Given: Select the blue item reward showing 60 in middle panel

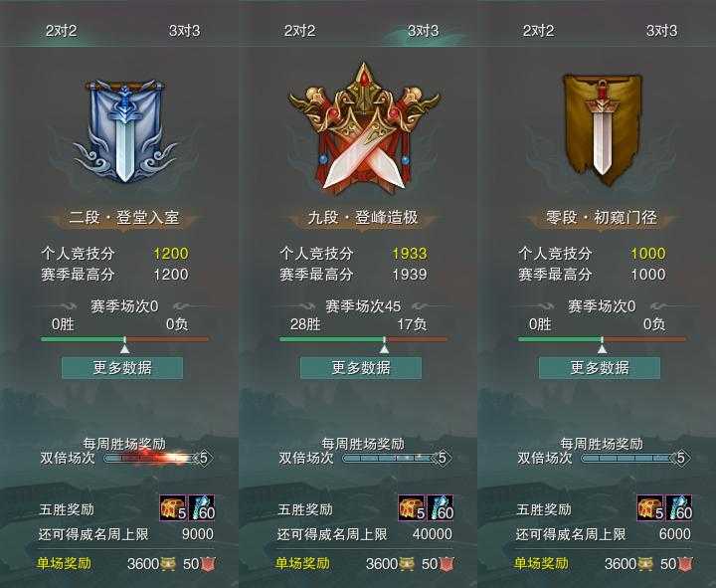Looking at the screenshot, I should (441, 507).
